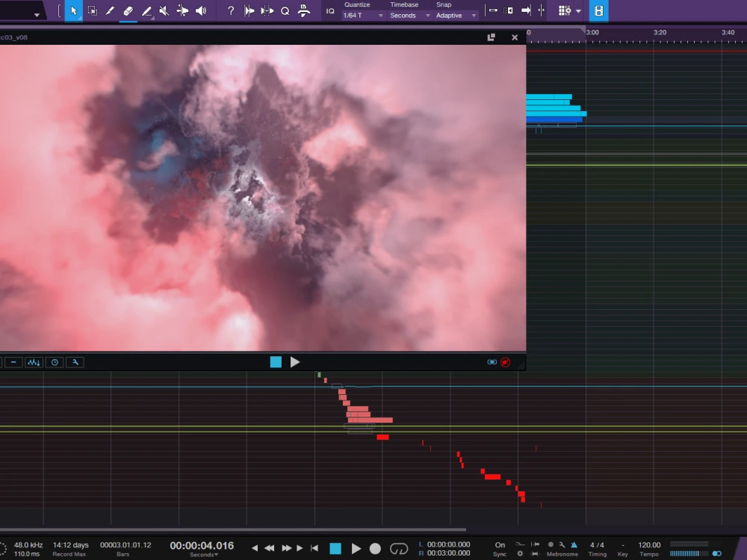Click the video player minus button
The height and width of the screenshot is (560, 747).
point(13,362)
